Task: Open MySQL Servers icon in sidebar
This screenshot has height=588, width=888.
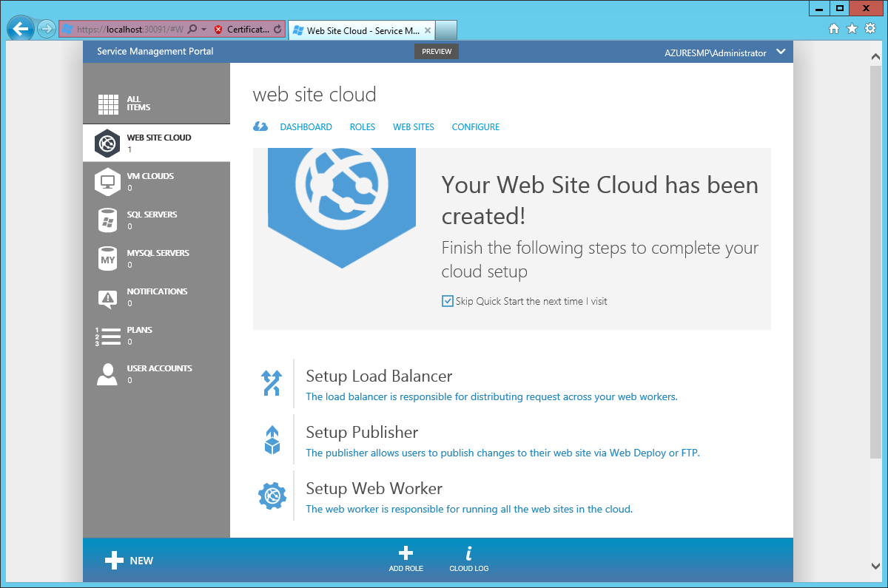Action: (x=108, y=258)
